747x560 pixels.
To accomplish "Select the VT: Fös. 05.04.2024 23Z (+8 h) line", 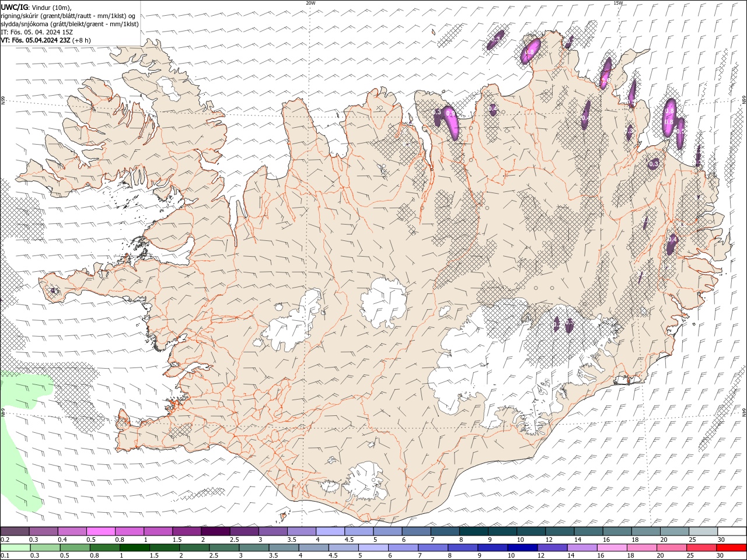I will point(46,40).
